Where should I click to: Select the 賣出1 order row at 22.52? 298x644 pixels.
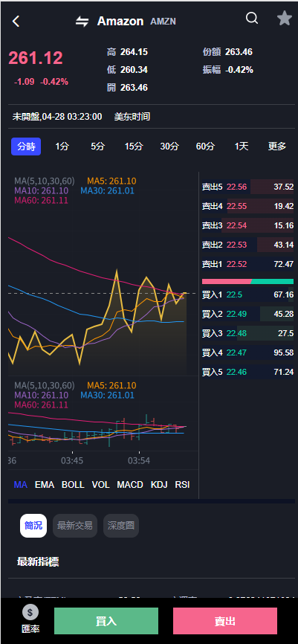[x=247, y=264]
